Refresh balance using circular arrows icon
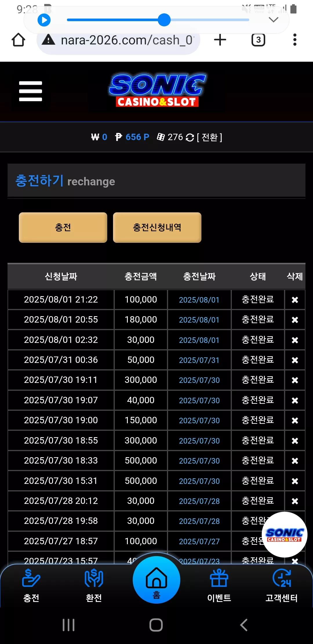Screen dimensions: 313x644 point(190,138)
